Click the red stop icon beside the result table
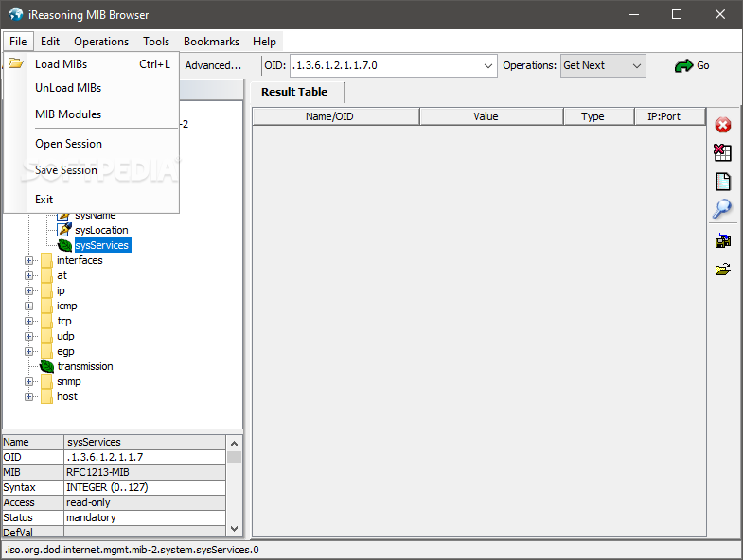 (722, 125)
